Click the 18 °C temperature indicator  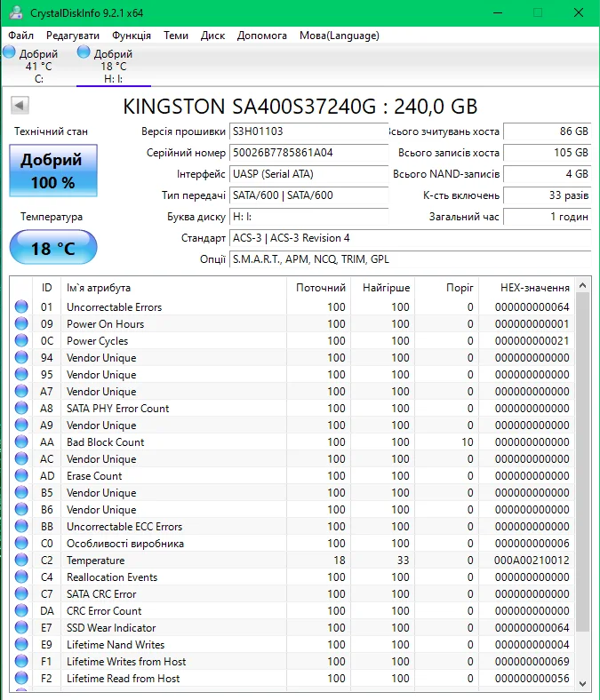[53, 248]
